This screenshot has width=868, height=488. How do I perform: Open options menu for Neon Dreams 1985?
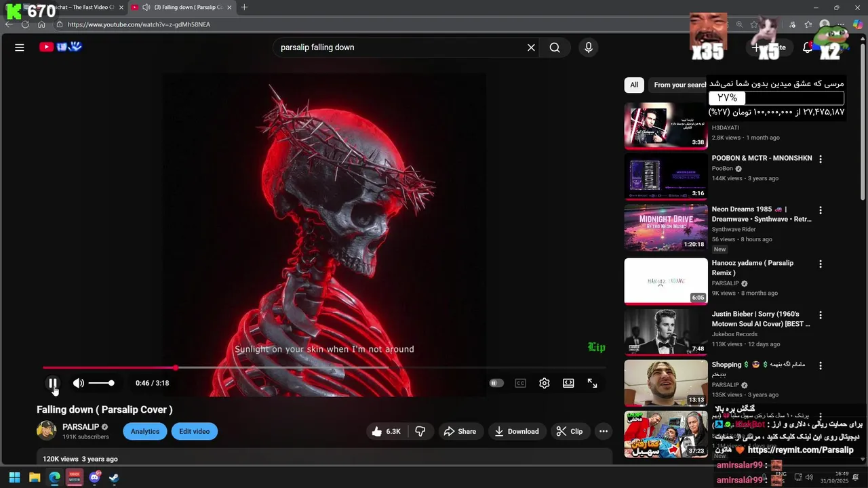821,211
